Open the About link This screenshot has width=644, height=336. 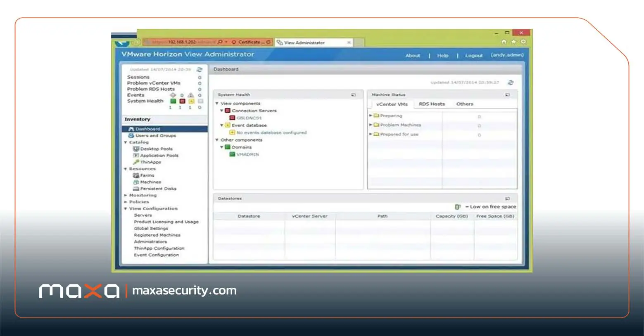coord(413,55)
